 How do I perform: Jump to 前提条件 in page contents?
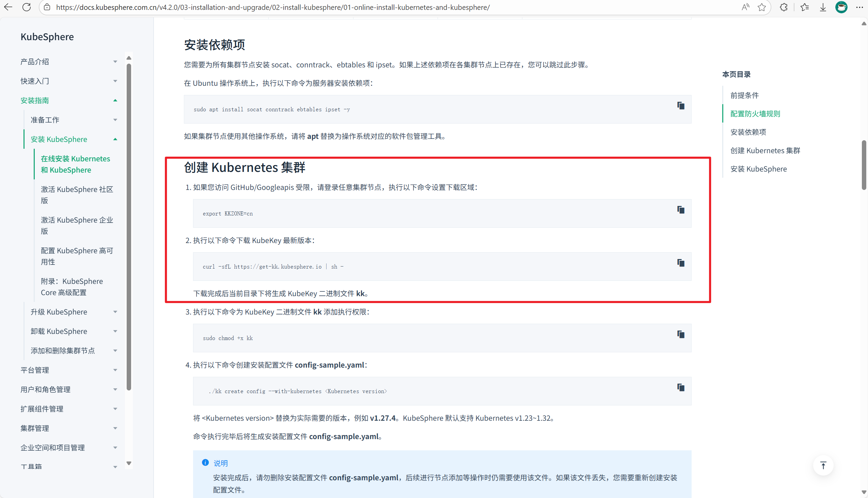pos(744,95)
